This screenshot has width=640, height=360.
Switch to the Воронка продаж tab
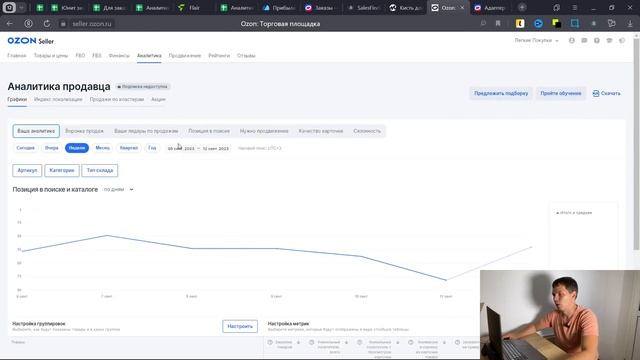[84, 131]
